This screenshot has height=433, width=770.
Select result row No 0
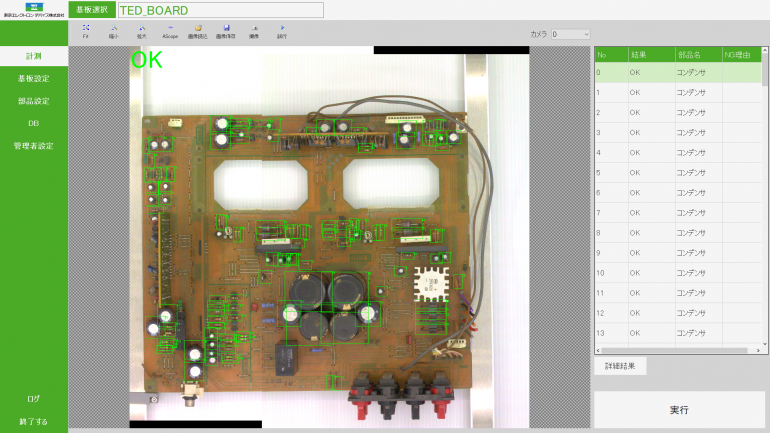click(x=678, y=73)
